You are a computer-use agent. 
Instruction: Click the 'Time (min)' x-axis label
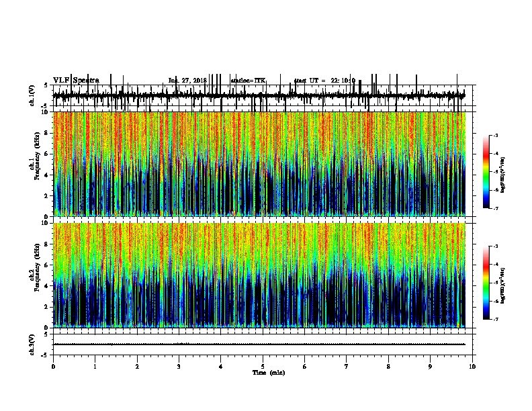[269, 373]
